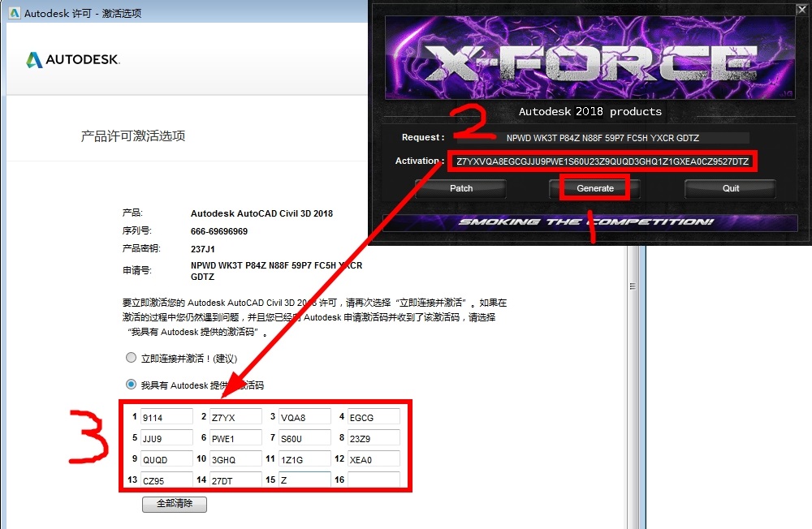This screenshot has height=529, width=812.
Task: Close the X-Force window with the X
Action: 801,9
